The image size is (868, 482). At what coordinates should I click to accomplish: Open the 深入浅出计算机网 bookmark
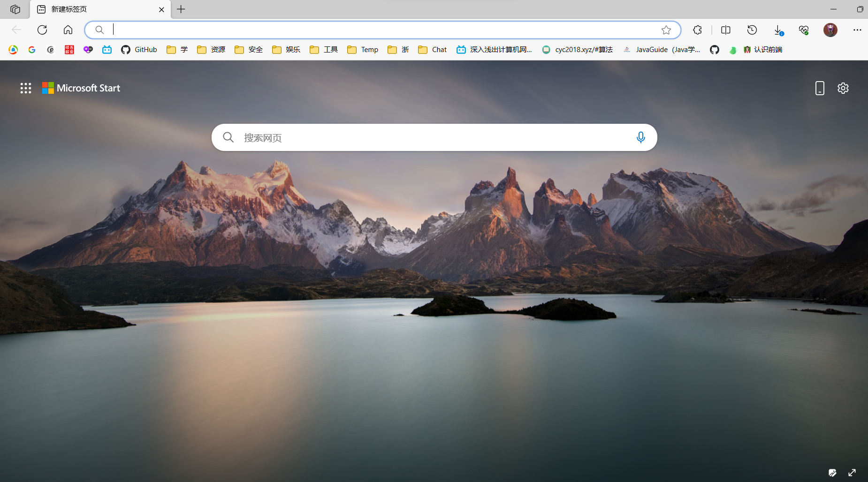coord(494,50)
